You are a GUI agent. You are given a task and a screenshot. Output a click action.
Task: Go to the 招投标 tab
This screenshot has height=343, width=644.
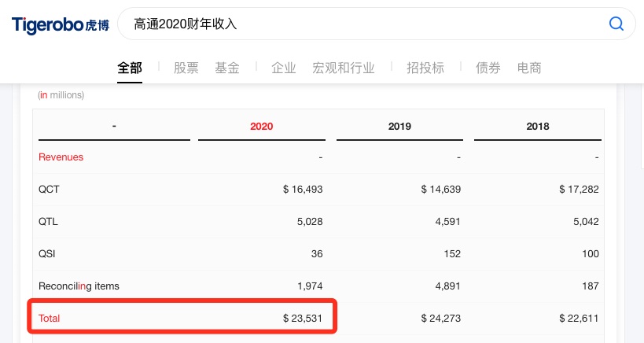click(425, 68)
